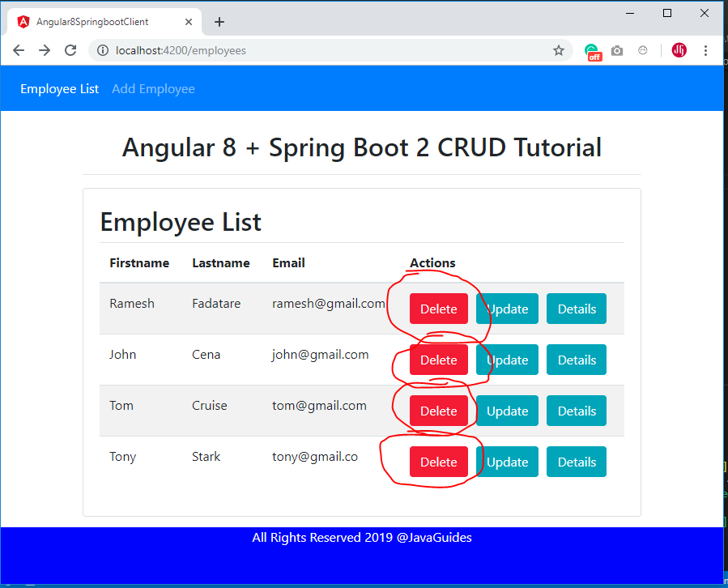The width and height of the screenshot is (728, 588).
Task: View details for Tom Cruise
Action: (576, 411)
